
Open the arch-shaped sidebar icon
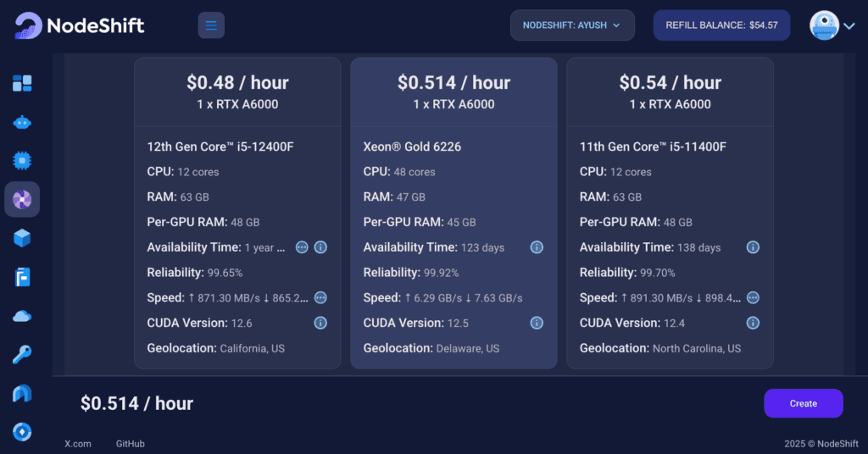coord(22,393)
